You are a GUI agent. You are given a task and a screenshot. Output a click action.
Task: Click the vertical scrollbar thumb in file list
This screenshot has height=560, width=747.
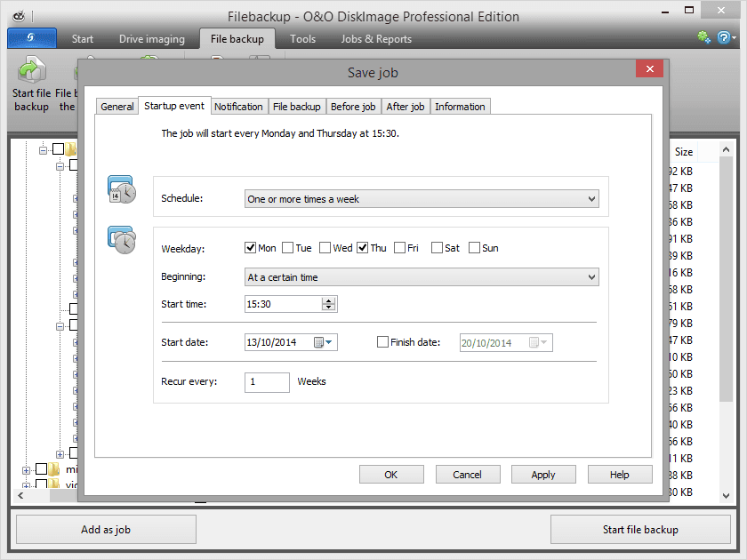coord(726,279)
